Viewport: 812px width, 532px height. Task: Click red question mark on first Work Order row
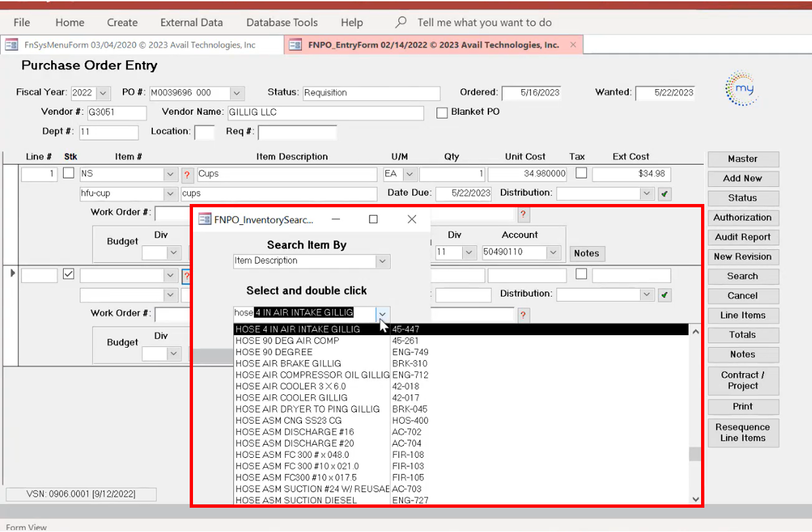pyautogui.click(x=523, y=215)
